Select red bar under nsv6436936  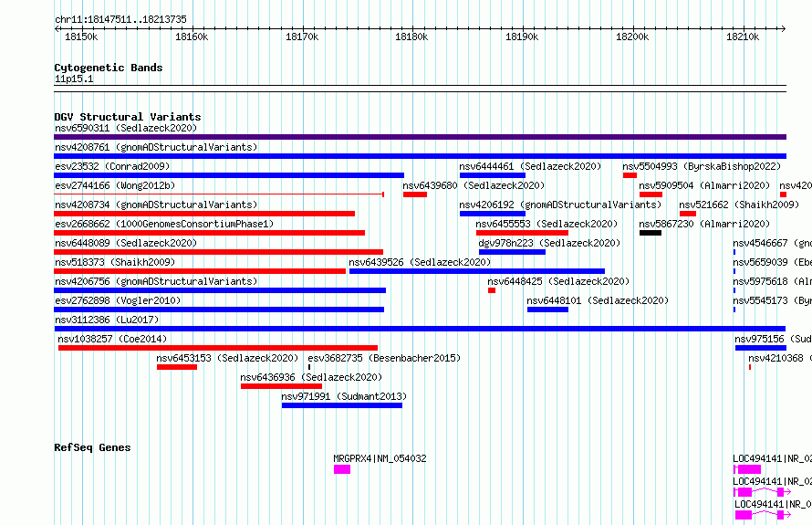(281, 386)
